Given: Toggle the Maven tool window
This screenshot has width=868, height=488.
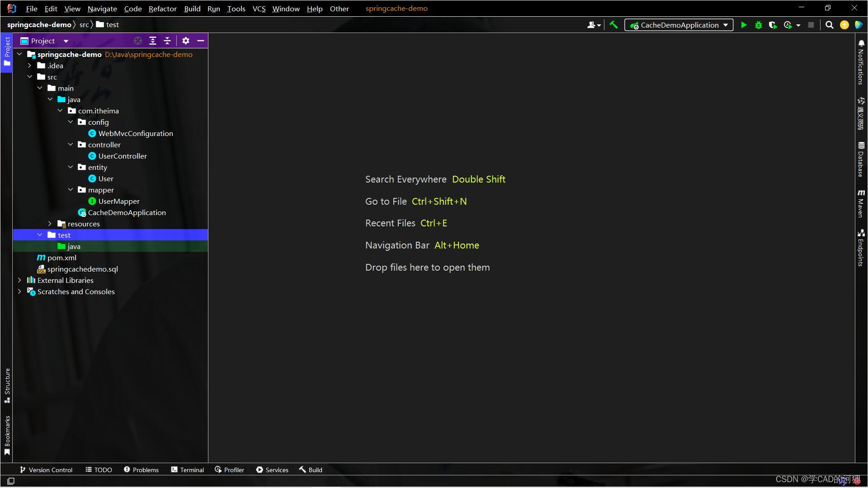Looking at the screenshot, I should tap(861, 203).
